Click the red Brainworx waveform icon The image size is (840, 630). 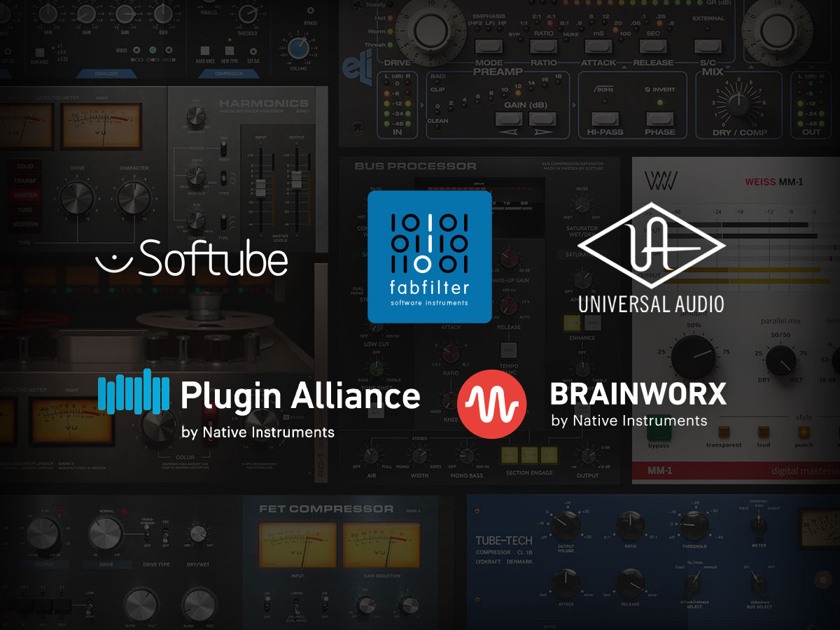(x=491, y=404)
